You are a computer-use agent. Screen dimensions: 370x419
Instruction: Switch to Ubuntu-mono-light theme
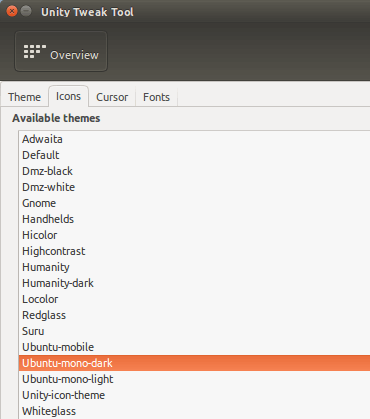[x=194, y=379]
